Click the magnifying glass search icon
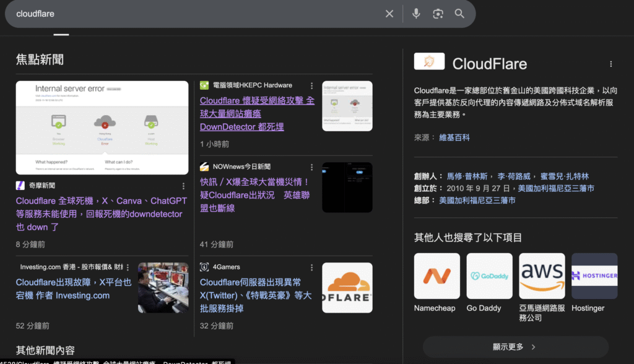This screenshot has height=364, width=634. tap(459, 14)
